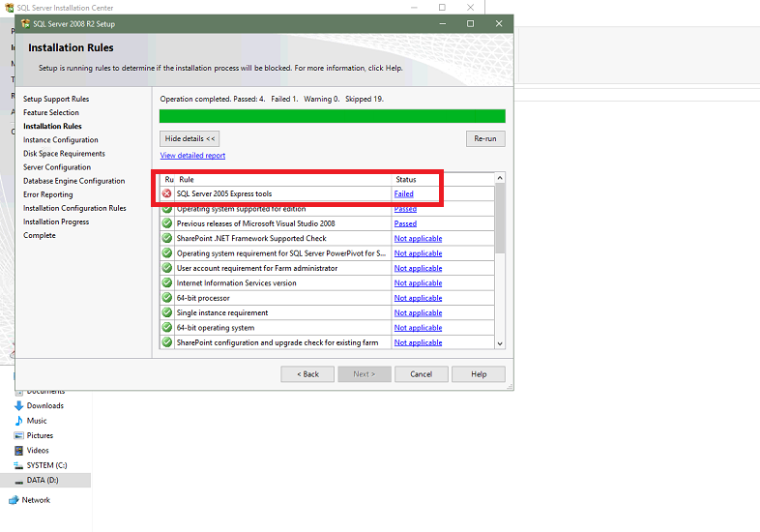Maximize the SQL Server 2008 R2 Setup window
This screenshot has height=532, width=760.
pyautogui.click(x=470, y=24)
